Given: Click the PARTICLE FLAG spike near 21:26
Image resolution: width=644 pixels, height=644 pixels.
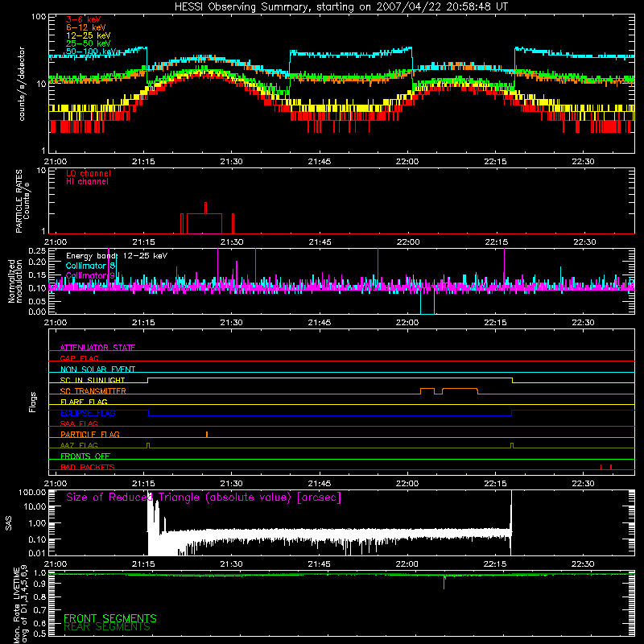Looking at the screenshot, I should coord(207,434).
